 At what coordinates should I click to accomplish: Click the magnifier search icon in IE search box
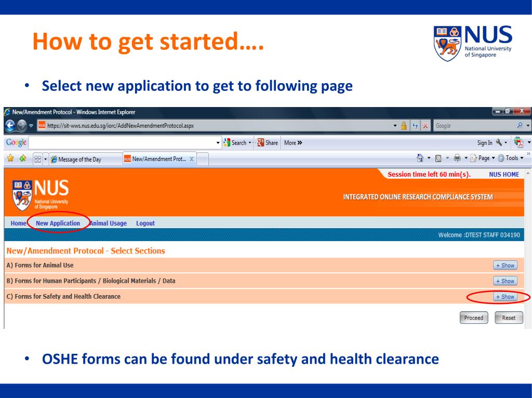520,125
